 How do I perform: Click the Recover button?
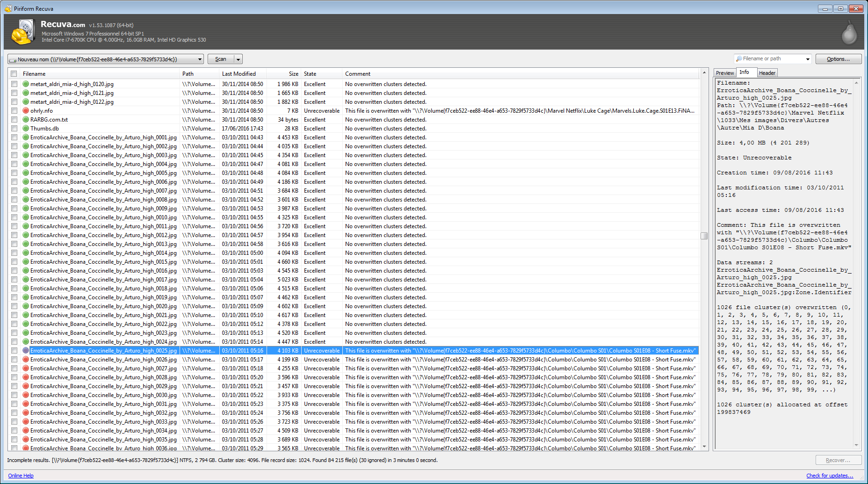pyautogui.click(x=839, y=460)
